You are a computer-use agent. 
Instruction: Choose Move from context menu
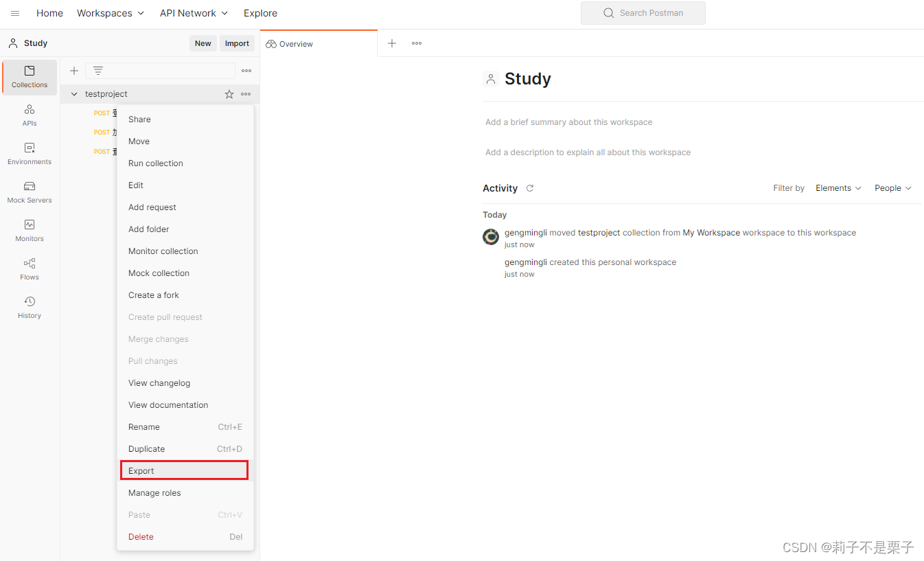click(185, 141)
